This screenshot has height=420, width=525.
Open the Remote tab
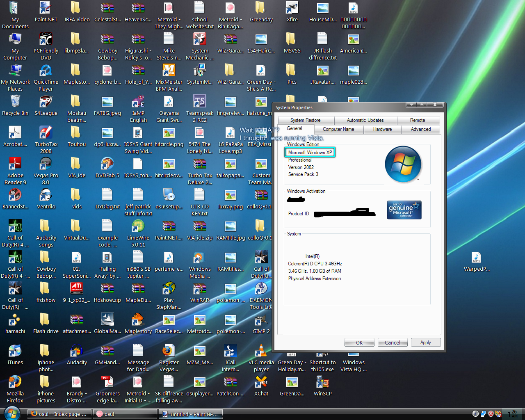tap(418, 120)
